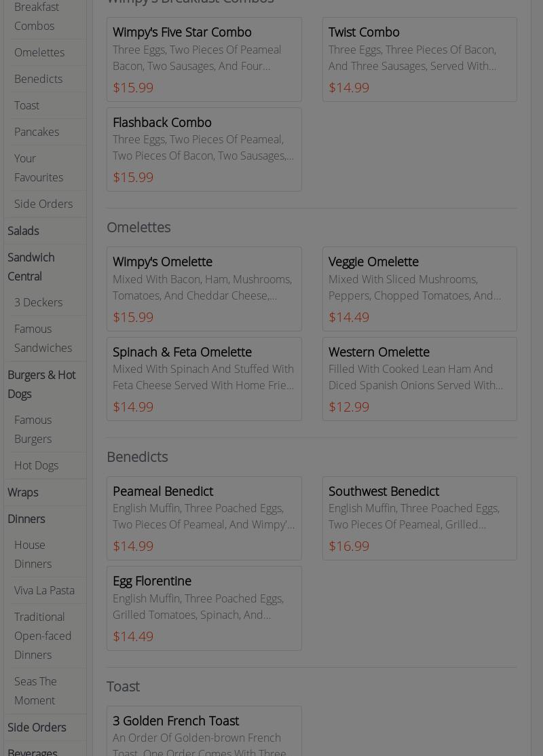Select the Egg Florentine item
The height and width of the screenshot is (756, 543).
pyautogui.click(x=204, y=608)
